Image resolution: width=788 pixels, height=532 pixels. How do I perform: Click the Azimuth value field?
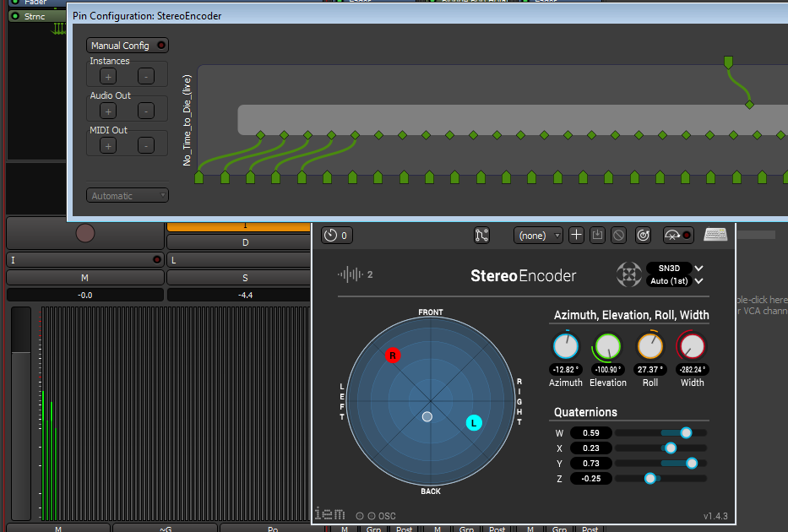pyautogui.click(x=565, y=369)
